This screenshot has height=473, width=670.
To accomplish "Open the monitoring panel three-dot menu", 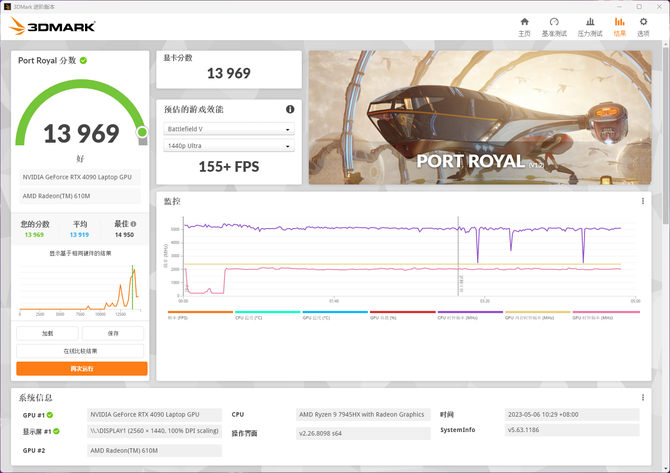I will (x=642, y=202).
